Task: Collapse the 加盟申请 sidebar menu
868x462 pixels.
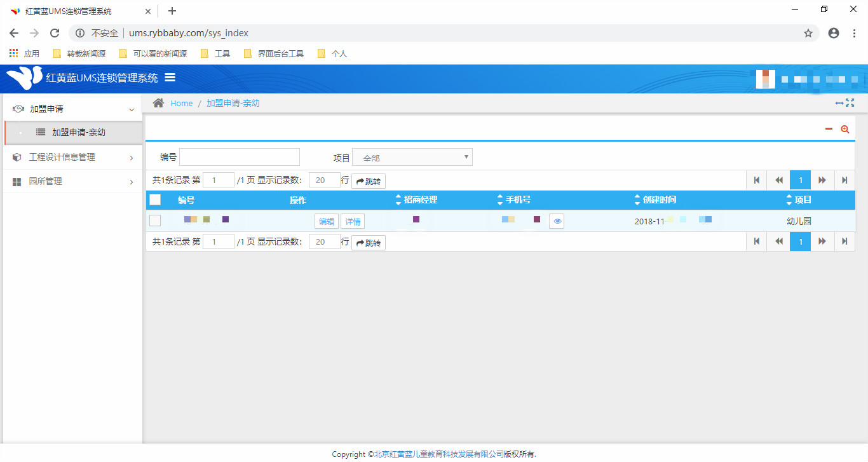Action: [x=73, y=109]
